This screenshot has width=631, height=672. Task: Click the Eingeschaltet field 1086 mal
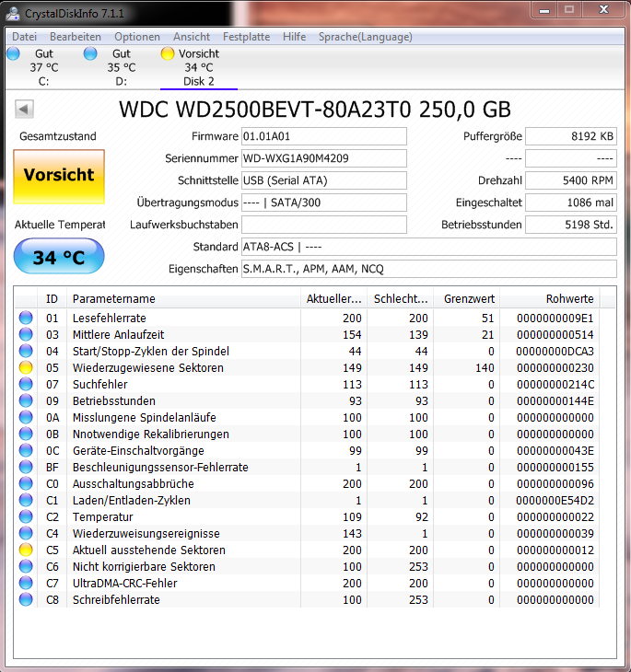tap(571, 203)
